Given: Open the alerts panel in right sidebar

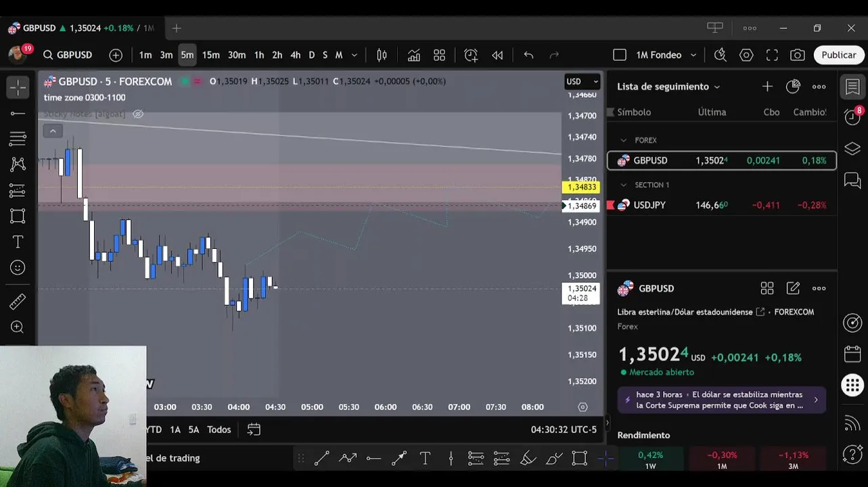Looking at the screenshot, I should (x=852, y=117).
